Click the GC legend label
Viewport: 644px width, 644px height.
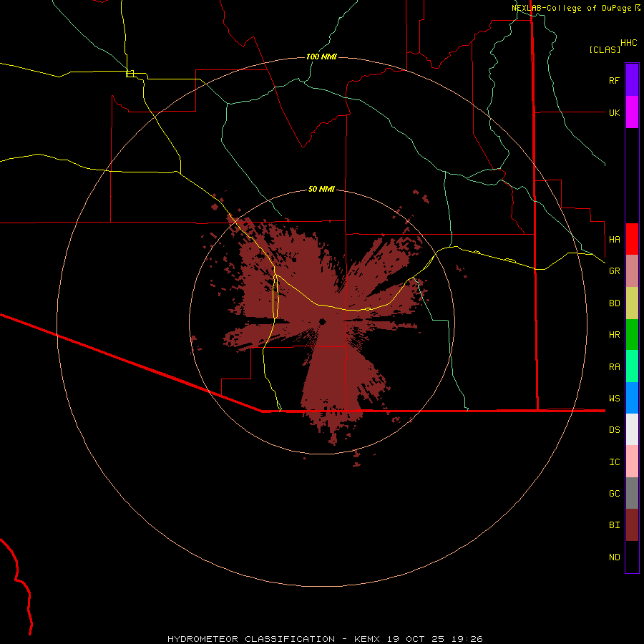tap(614, 494)
